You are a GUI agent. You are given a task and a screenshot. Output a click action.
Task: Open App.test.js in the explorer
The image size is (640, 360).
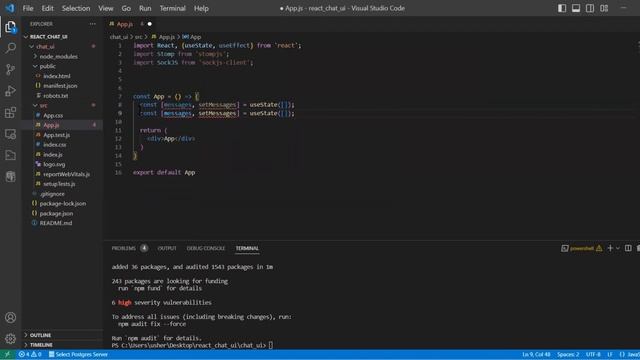[x=56, y=135]
